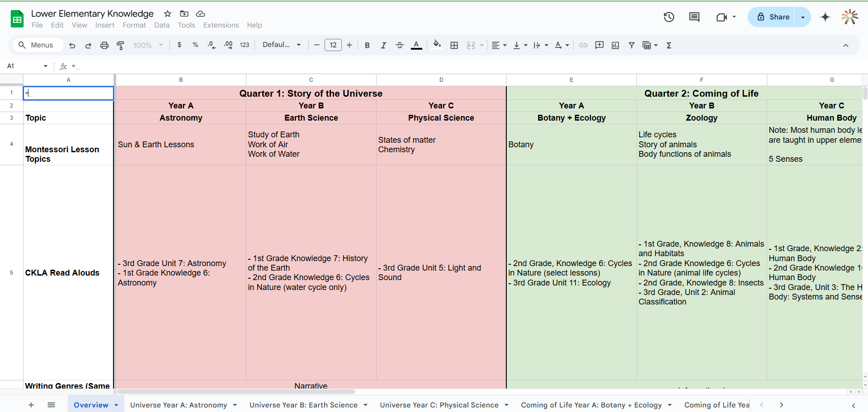This screenshot has height=412, width=868.
Task: Insert a link using toolbar icon
Action: [x=583, y=45]
